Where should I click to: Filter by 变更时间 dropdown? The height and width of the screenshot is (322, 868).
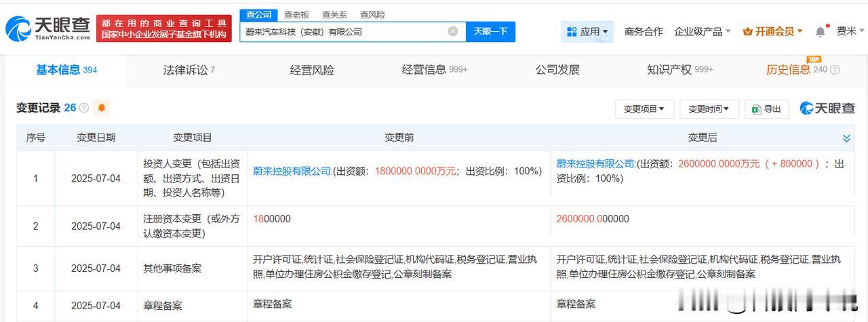tap(709, 108)
